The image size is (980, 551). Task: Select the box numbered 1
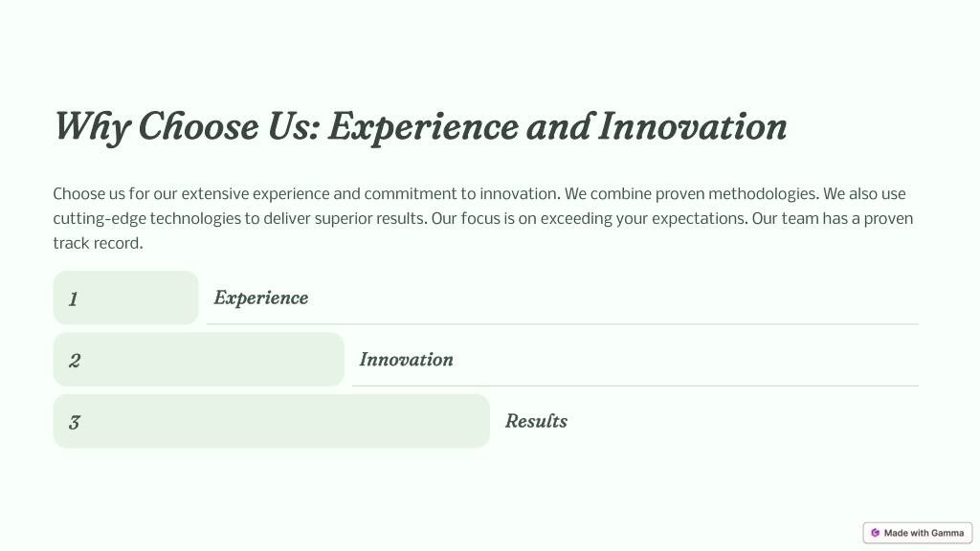tap(125, 298)
